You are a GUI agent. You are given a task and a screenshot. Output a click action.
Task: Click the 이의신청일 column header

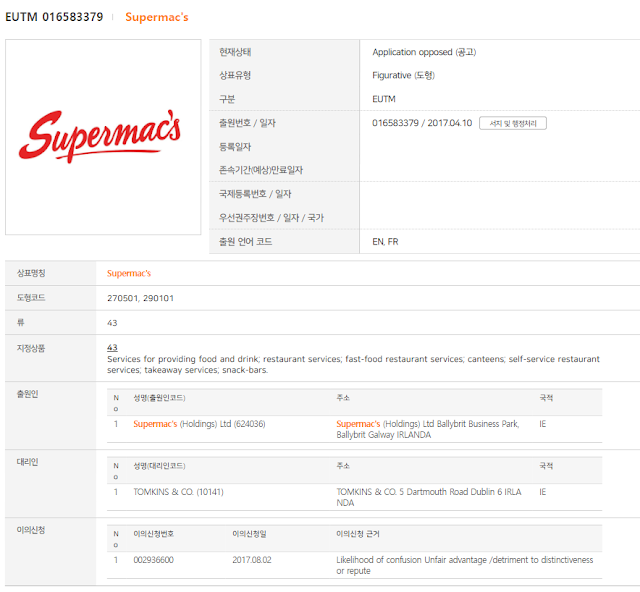(249, 534)
